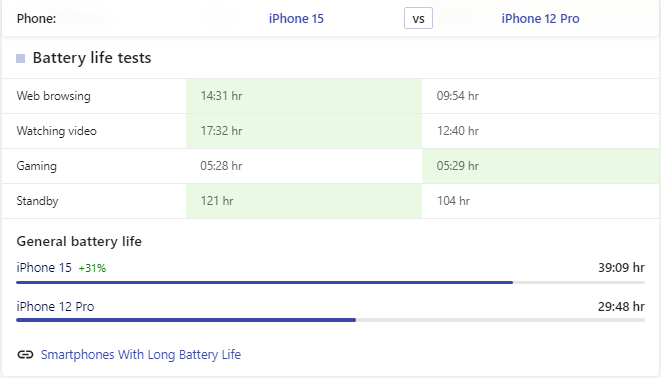Click the 14:31 hr web browsing cell

point(304,96)
